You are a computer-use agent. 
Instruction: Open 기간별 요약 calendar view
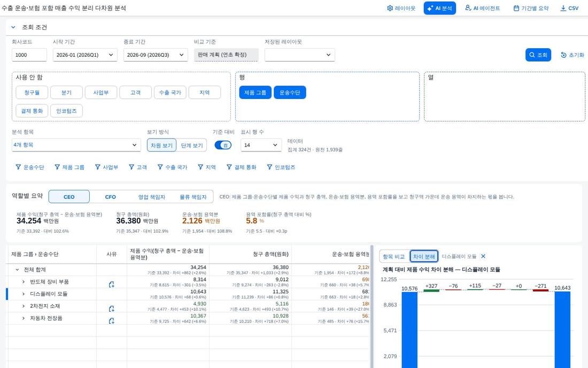click(x=531, y=8)
